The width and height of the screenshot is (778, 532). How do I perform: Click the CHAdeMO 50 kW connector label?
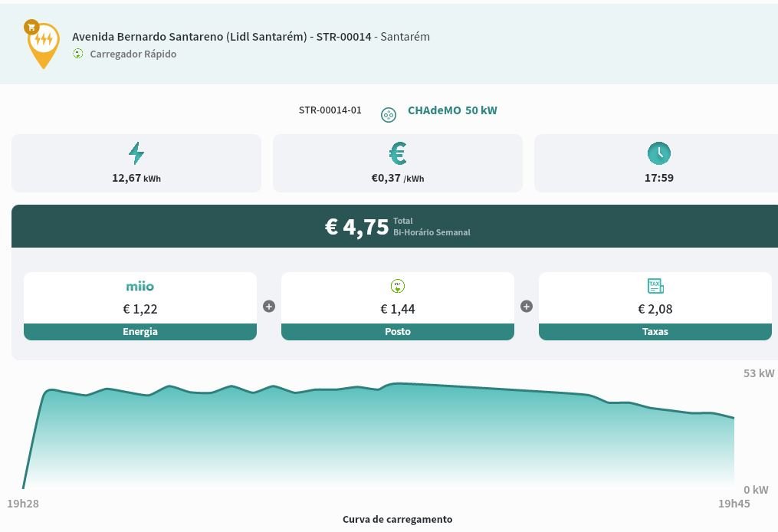pyautogui.click(x=452, y=110)
